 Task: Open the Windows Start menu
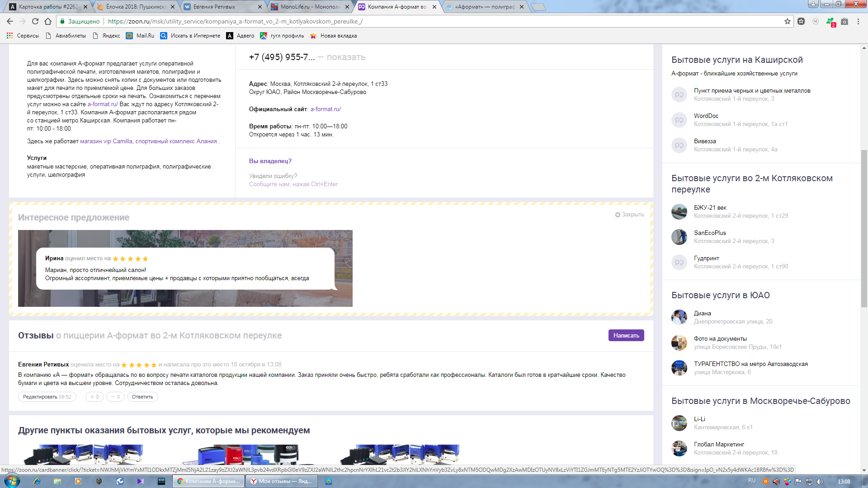[x=11, y=481]
